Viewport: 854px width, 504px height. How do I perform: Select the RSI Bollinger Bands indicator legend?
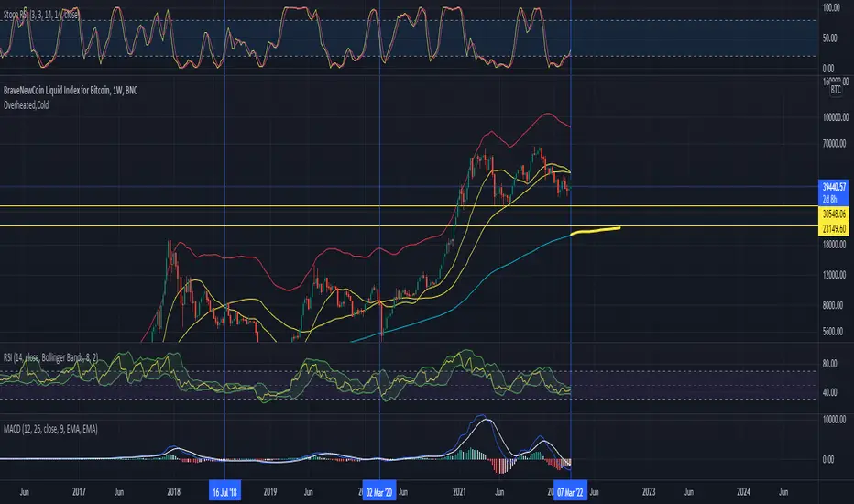[50, 357]
